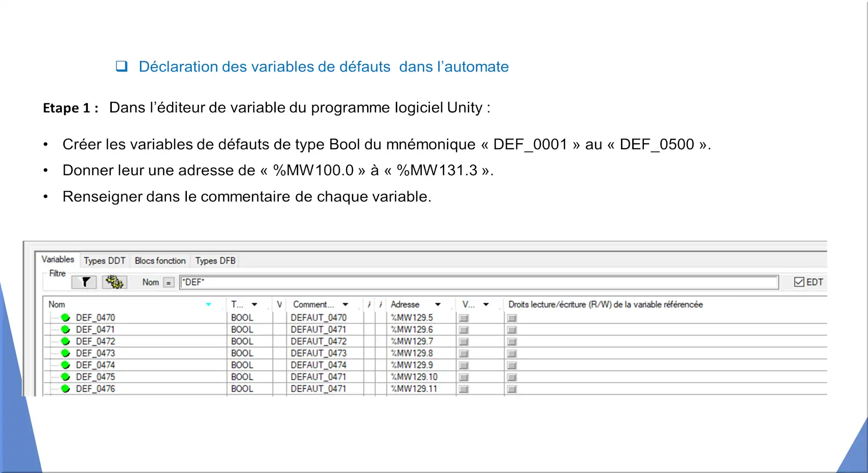Toggle the V... checkbox in the %MW129.6 row
The image size is (868, 473).
464,330
